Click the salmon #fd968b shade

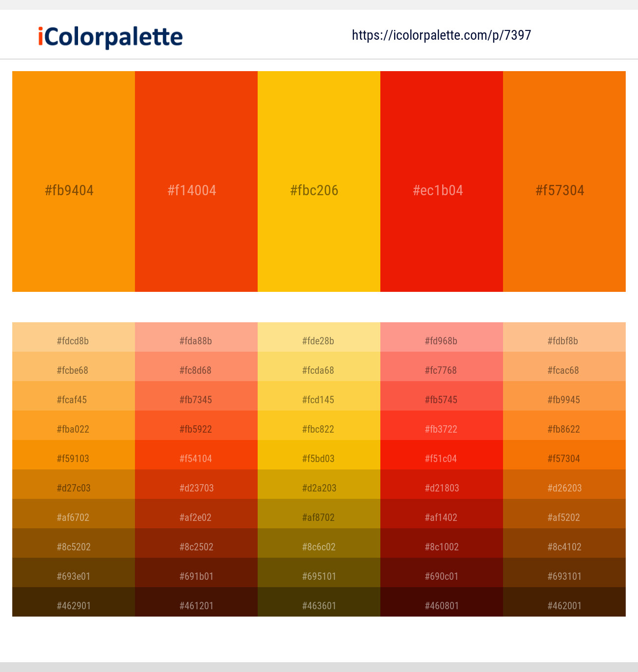click(x=441, y=341)
